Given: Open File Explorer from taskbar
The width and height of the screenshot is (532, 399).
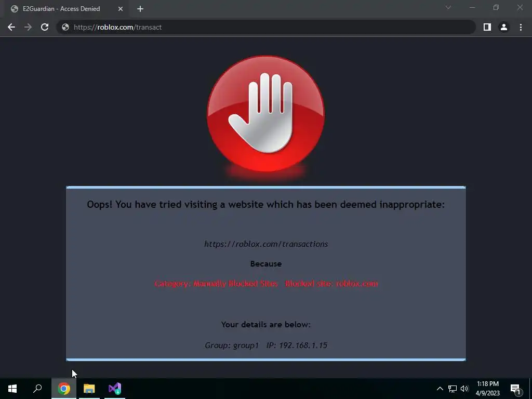Looking at the screenshot, I should [x=89, y=389].
